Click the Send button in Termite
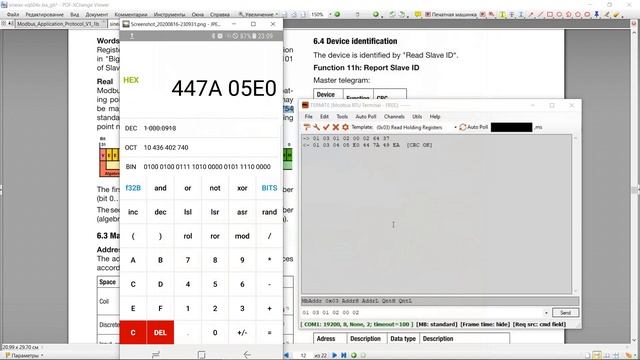 (565, 313)
